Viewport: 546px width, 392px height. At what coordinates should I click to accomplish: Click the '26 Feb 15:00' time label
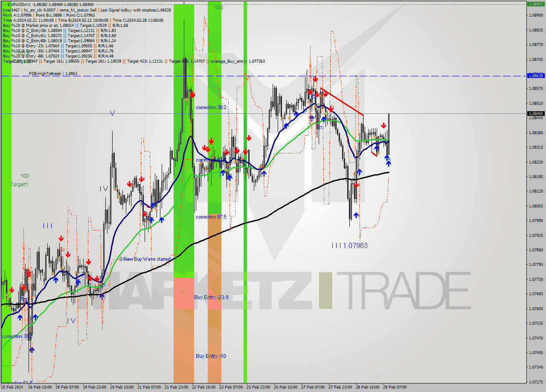285,388
